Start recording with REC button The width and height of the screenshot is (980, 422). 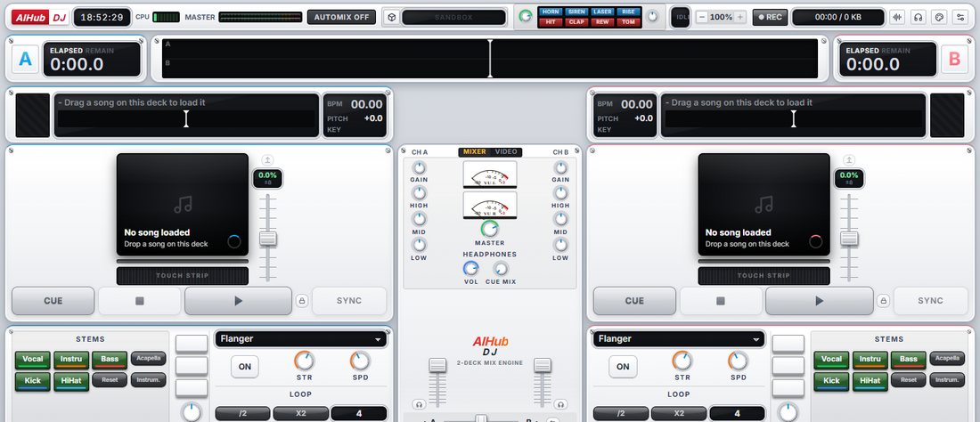tap(770, 17)
